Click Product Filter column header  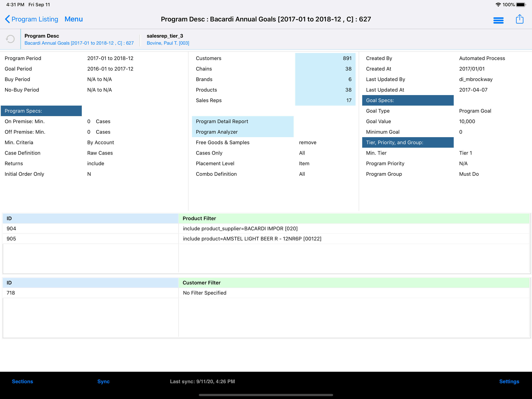pyautogui.click(x=354, y=219)
